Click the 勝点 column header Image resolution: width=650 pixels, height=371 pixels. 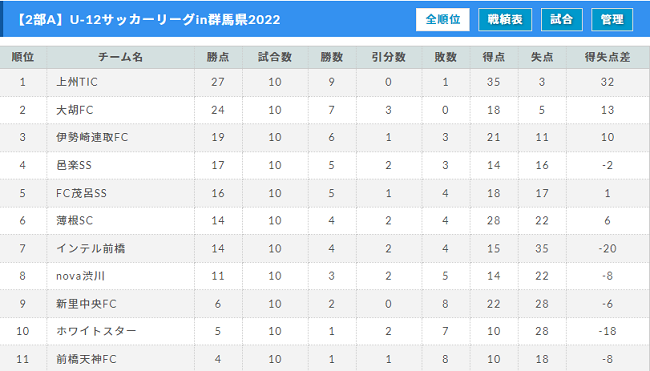tap(218, 57)
